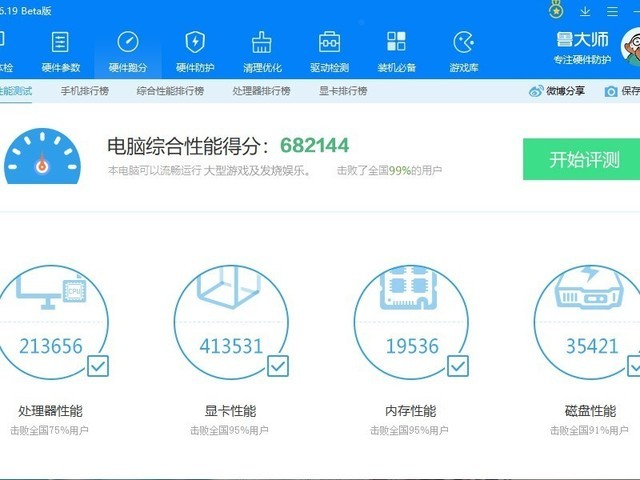Switch to the 手机排行榜 tab
This screenshot has height=480, width=640.
tap(85, 91)
